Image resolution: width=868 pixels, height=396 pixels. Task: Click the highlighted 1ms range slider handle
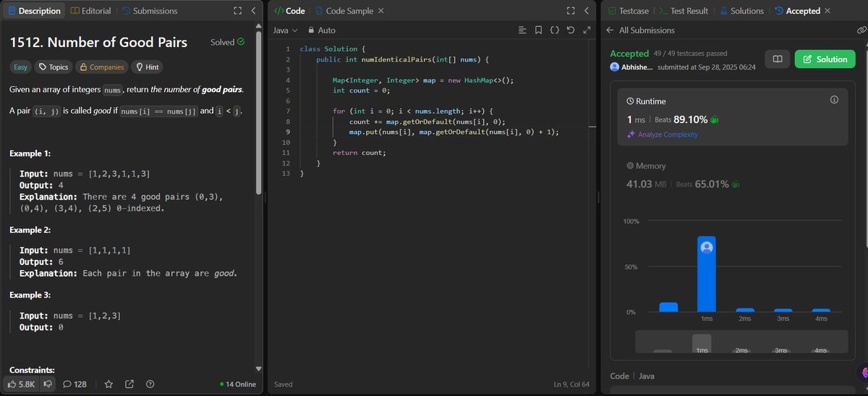click(x=702, y=343)
